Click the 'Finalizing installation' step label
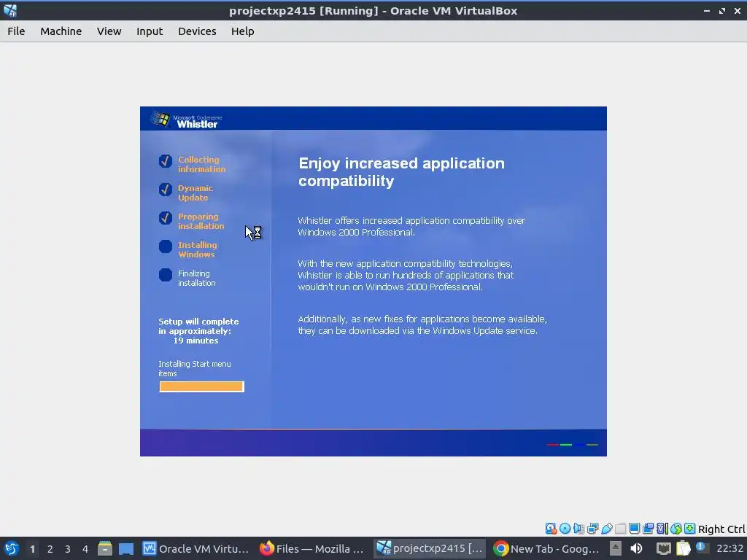Viewport: 747px width, 560px height. coord(196,278)
